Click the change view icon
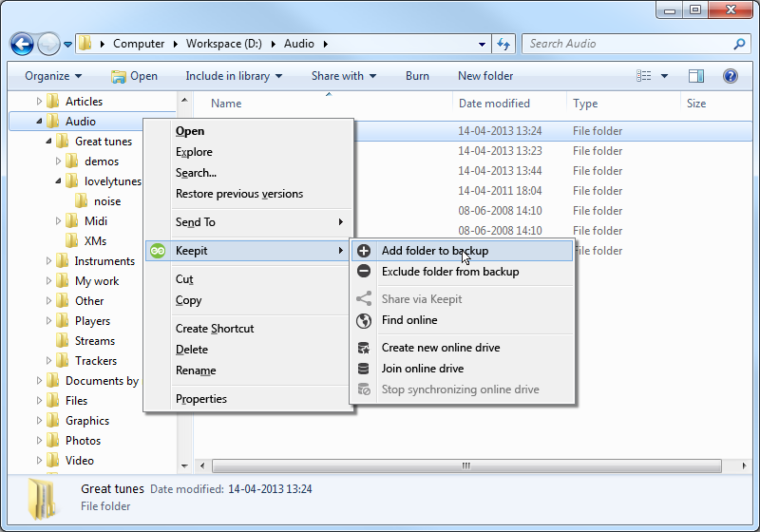760x532 pixels. (x=644, y=76)
